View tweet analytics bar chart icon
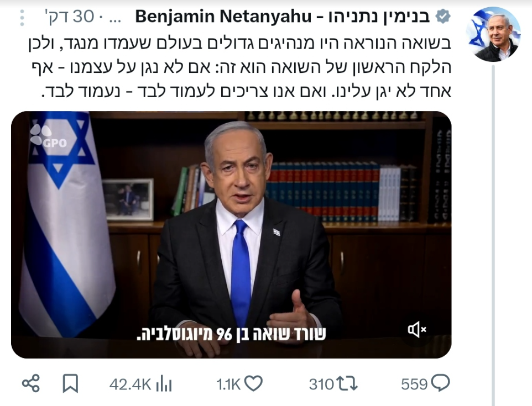This screenshot has width=532, height=406. (164, 384)
